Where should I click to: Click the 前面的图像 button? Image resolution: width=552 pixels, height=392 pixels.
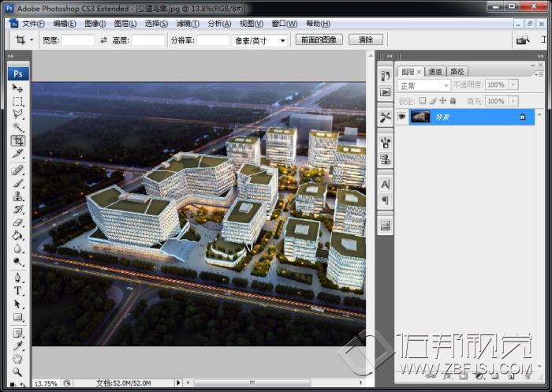pos(319,39)
